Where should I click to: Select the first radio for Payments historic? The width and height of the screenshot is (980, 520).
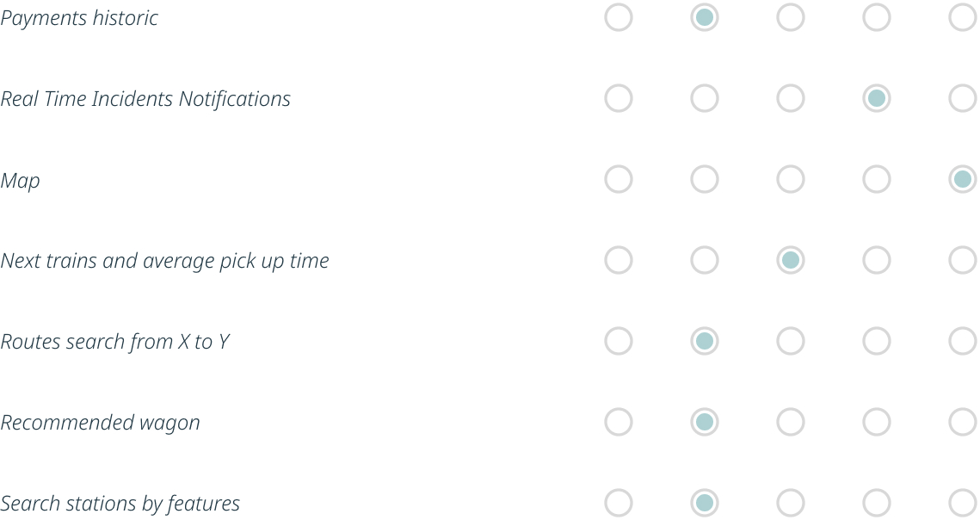click(x=619, y=17)
